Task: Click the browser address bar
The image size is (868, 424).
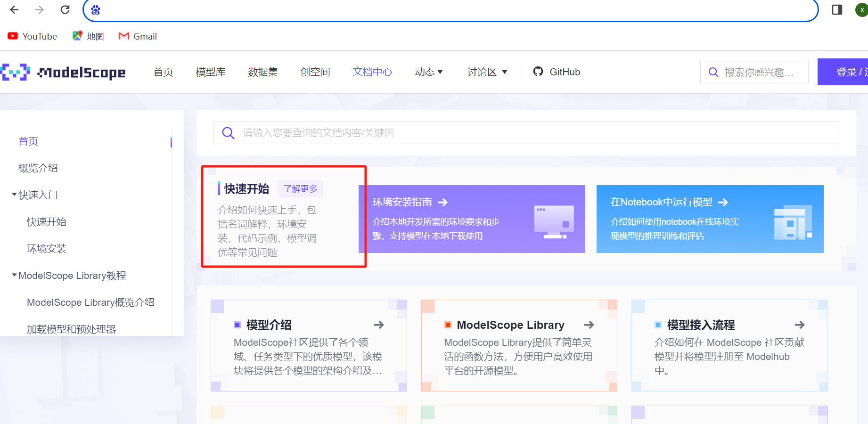Action: point(450,10)
